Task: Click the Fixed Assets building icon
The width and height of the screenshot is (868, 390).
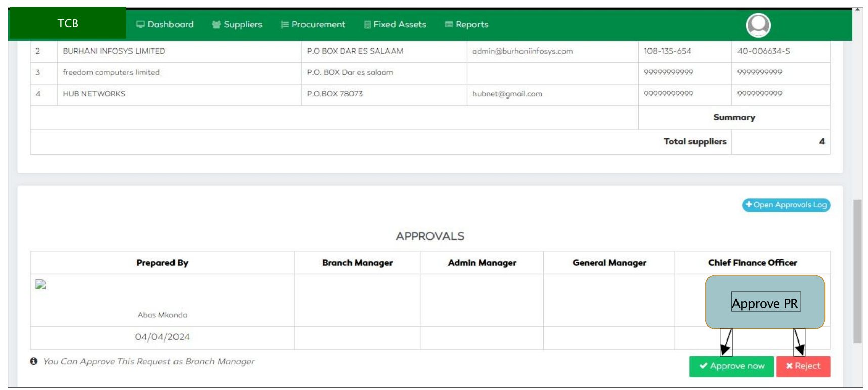Action: [x=368, y=24]
